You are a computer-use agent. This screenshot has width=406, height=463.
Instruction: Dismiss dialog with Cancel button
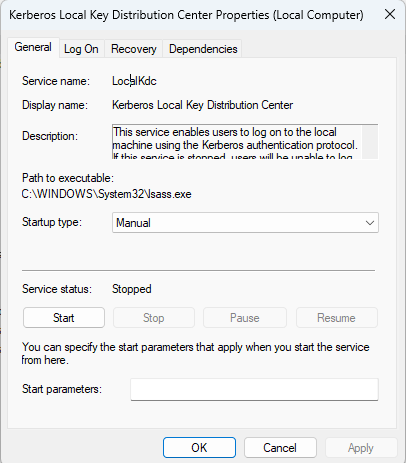tap(280, 448)
